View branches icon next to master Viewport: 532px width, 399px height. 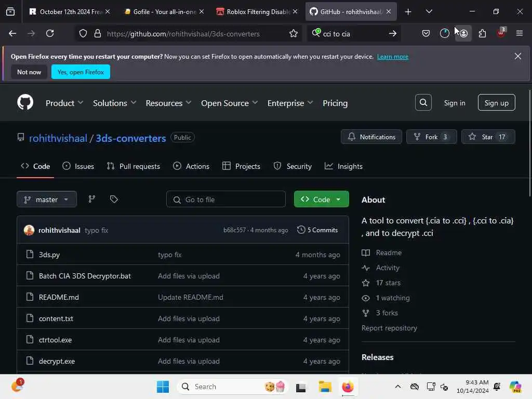[x=91, y=199]
